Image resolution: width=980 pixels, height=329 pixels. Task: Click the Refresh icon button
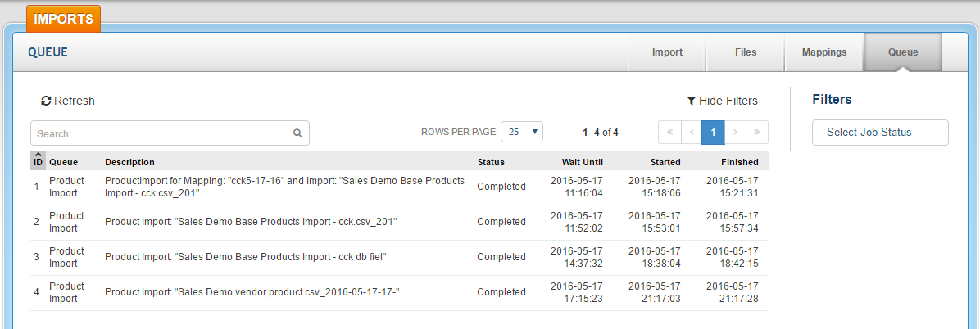click(46, 101)
